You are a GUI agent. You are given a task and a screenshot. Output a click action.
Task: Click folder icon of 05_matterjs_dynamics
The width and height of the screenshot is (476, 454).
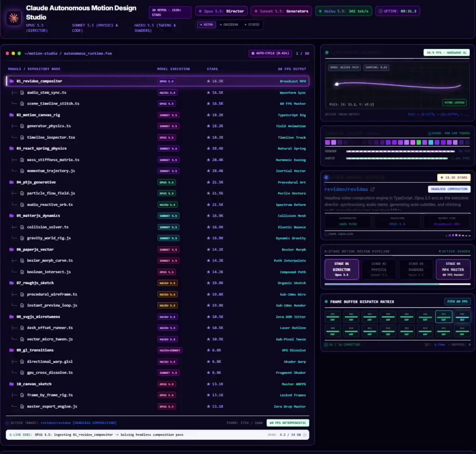pos(12,216)
